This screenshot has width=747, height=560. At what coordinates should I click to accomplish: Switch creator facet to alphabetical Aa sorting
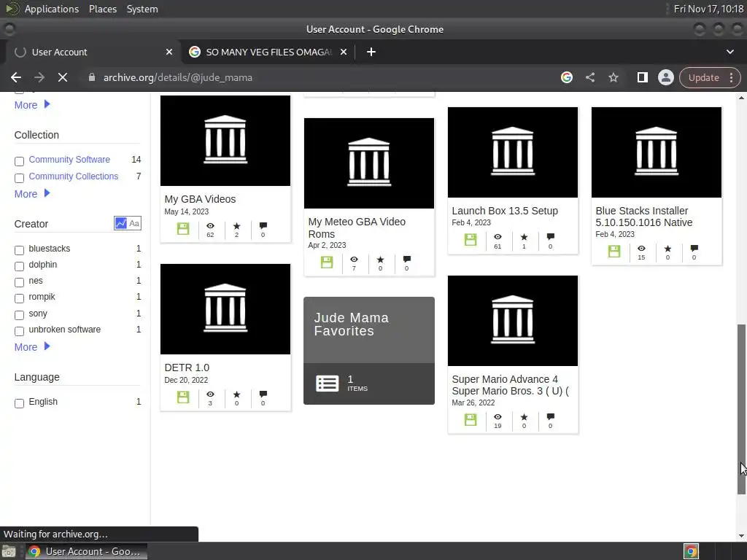[134, 223]
